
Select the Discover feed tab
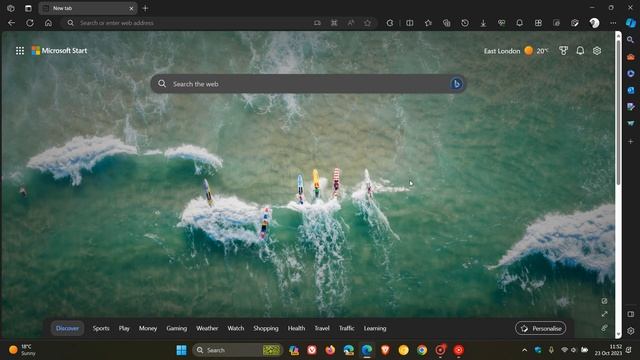(x=67, y=328)
